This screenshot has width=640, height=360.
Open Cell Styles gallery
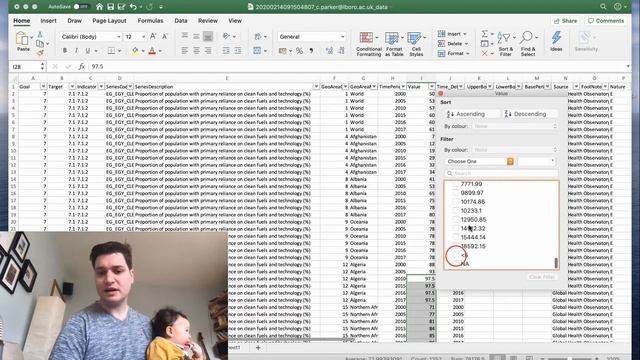(416, 44)
